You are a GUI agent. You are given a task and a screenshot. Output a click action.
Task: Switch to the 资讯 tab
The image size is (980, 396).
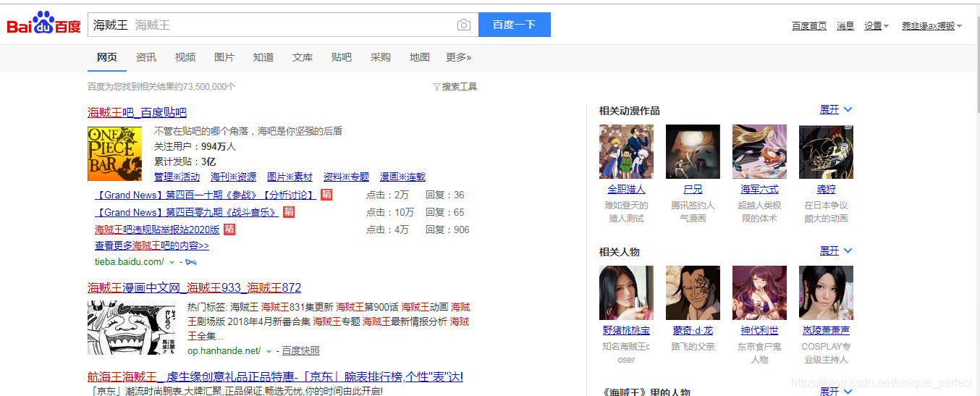146,57
